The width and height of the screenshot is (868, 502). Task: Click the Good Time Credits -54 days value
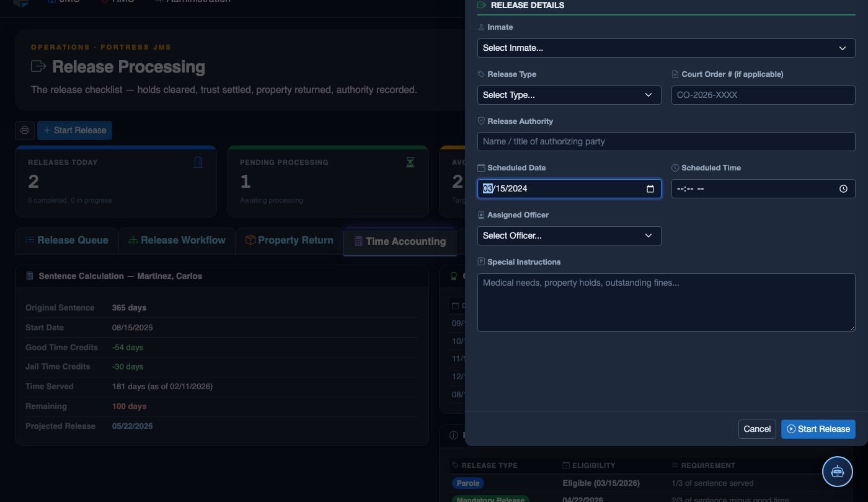128,347
